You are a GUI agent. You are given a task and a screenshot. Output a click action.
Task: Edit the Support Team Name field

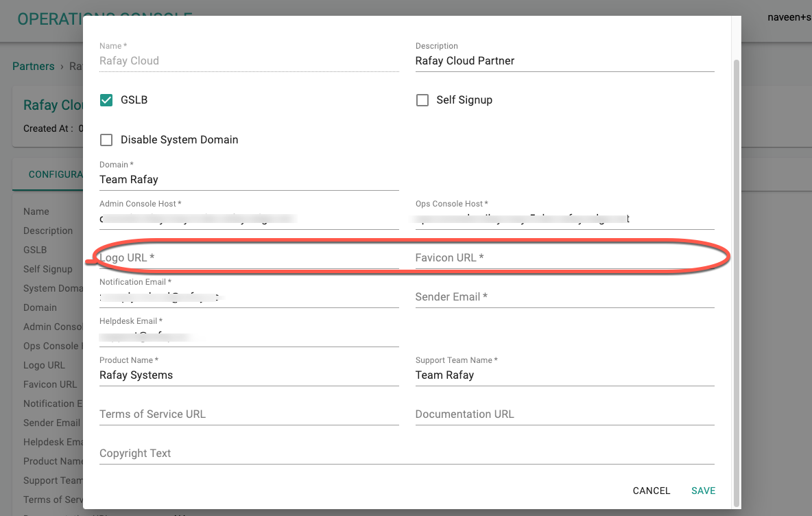coord(564,375)
